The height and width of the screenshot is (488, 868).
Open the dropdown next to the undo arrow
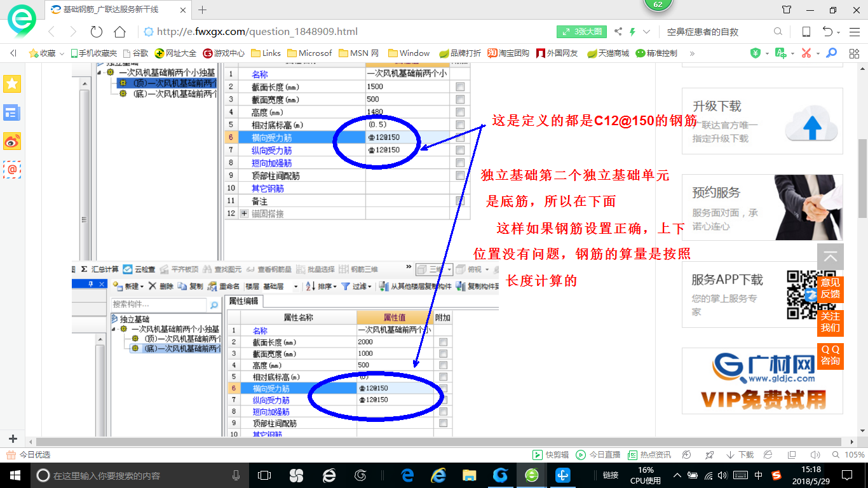coord(839,32)
